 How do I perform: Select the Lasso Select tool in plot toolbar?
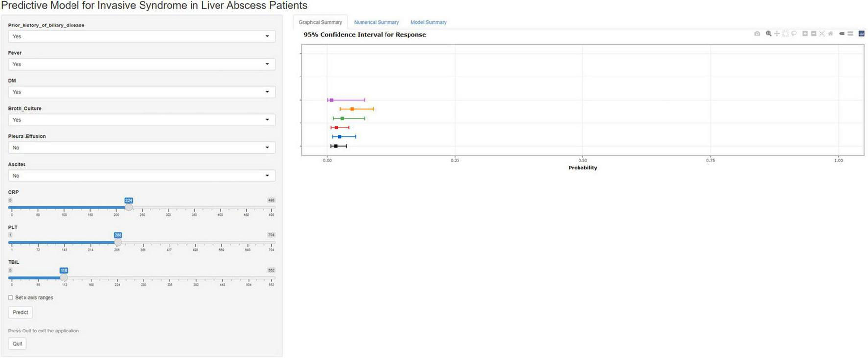click(794, 34)
